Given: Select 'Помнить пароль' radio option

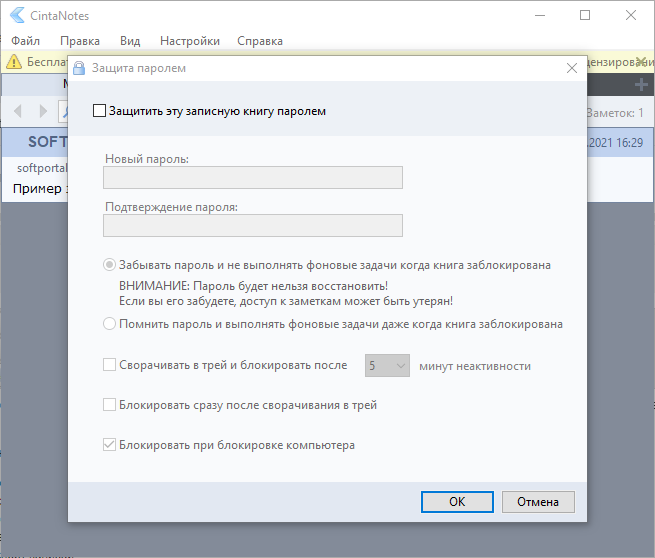Looking at the screenshot, I should coord(109,324).
